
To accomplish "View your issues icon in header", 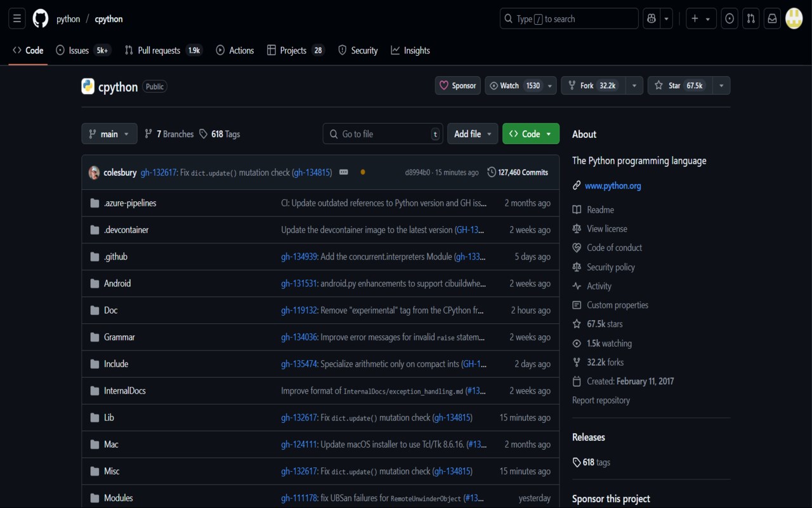I will [x=730, y=18].
